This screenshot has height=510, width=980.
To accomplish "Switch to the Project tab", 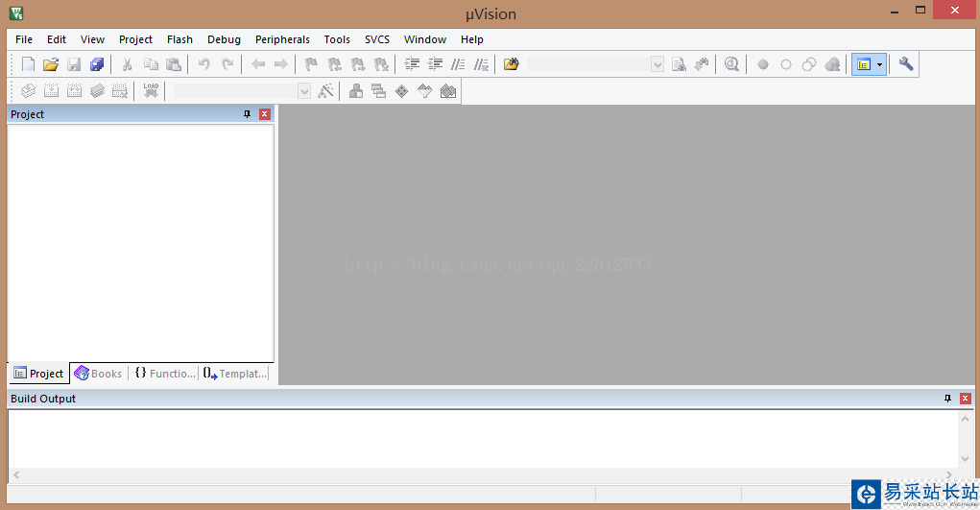I will click(x=38, y=373).
